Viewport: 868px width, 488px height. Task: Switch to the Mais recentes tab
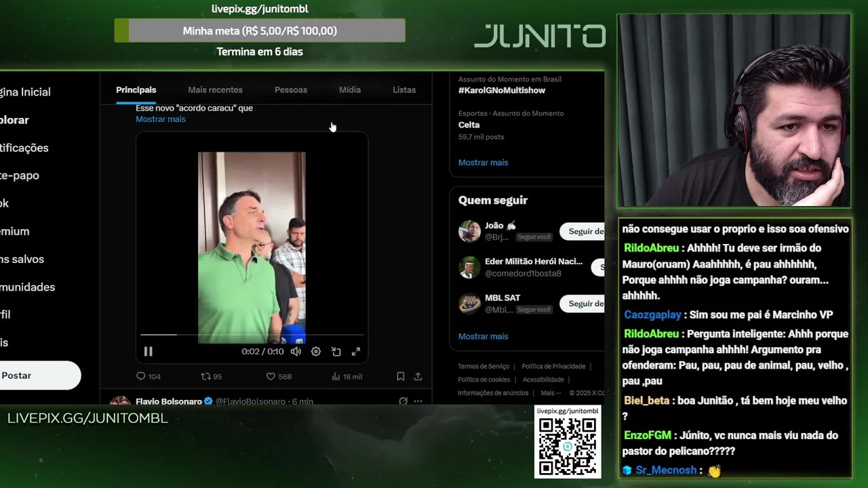tap(215, 89)
